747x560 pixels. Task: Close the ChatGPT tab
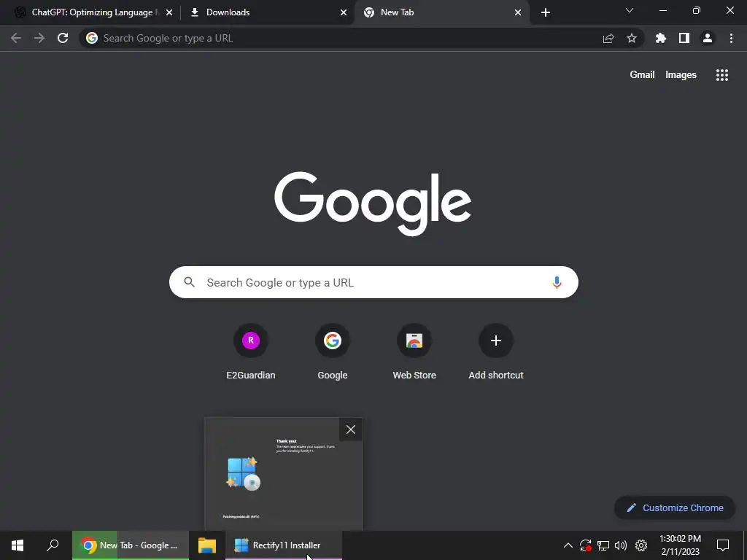coord(169,13)
